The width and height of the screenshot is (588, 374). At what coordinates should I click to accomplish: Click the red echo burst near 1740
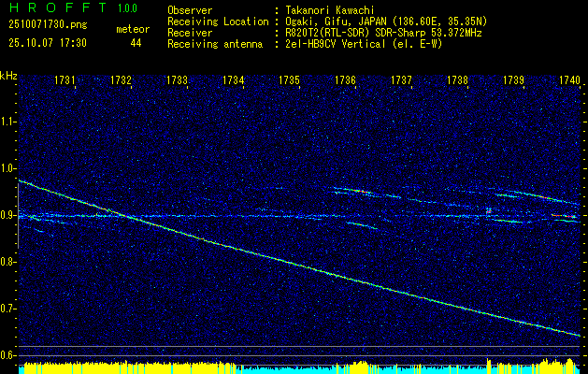(564, 216)
